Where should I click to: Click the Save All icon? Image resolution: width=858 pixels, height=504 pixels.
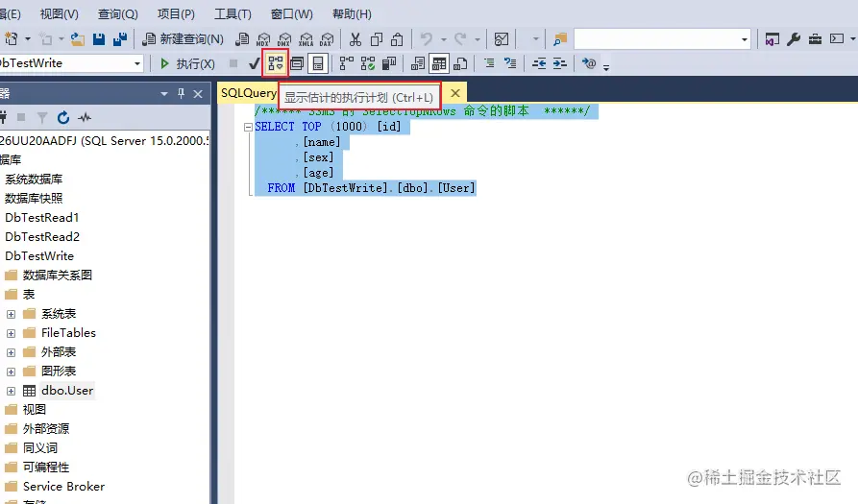(120, 38)
